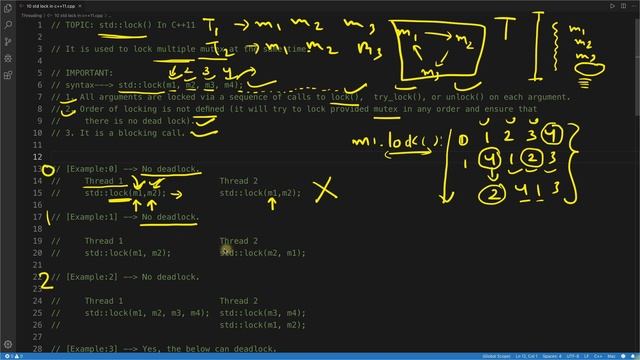Open the Explorer view in the activity bar

(x=8, y=8)
